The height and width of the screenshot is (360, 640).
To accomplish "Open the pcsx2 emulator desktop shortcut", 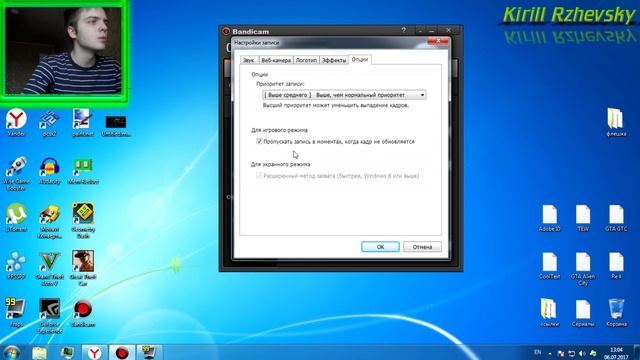I will point(49,122).
